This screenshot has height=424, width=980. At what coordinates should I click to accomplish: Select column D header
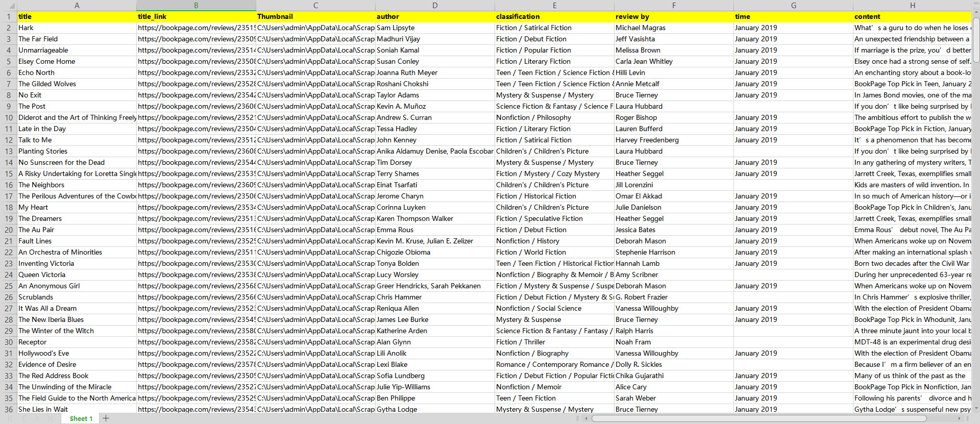point(435,5)
